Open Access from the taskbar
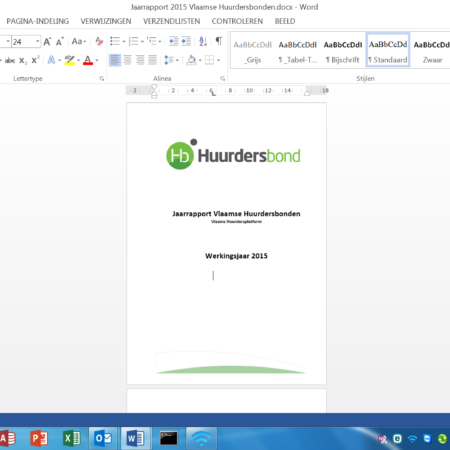Screen dimensions: 450x450 [x=7, y=438]
